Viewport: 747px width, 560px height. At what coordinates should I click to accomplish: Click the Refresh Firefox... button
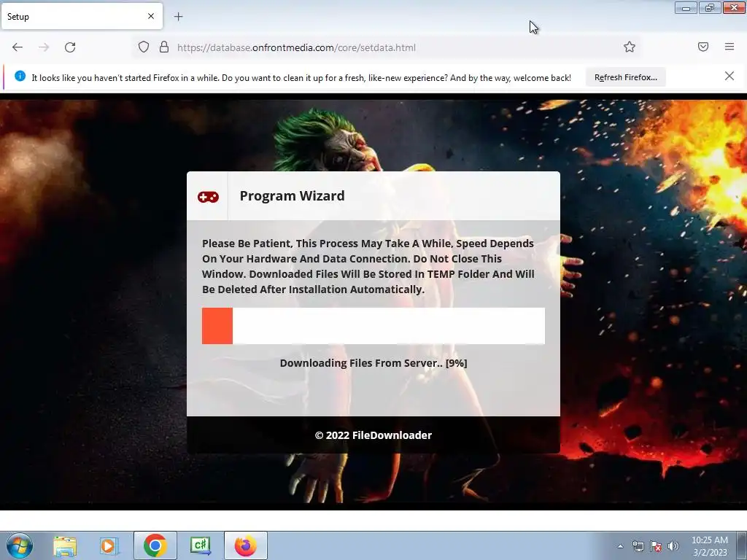click(625, 77)
